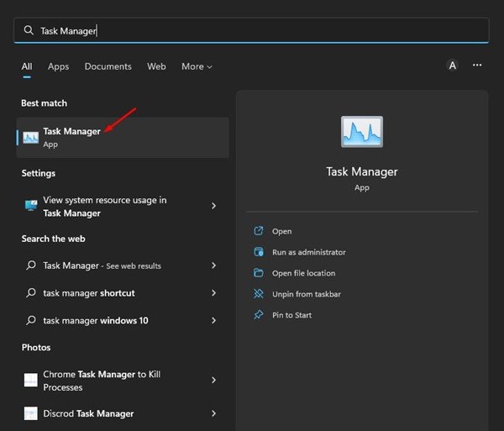504x431 pixels.
Task: Select the All filter tab
Action: (27, 66)
